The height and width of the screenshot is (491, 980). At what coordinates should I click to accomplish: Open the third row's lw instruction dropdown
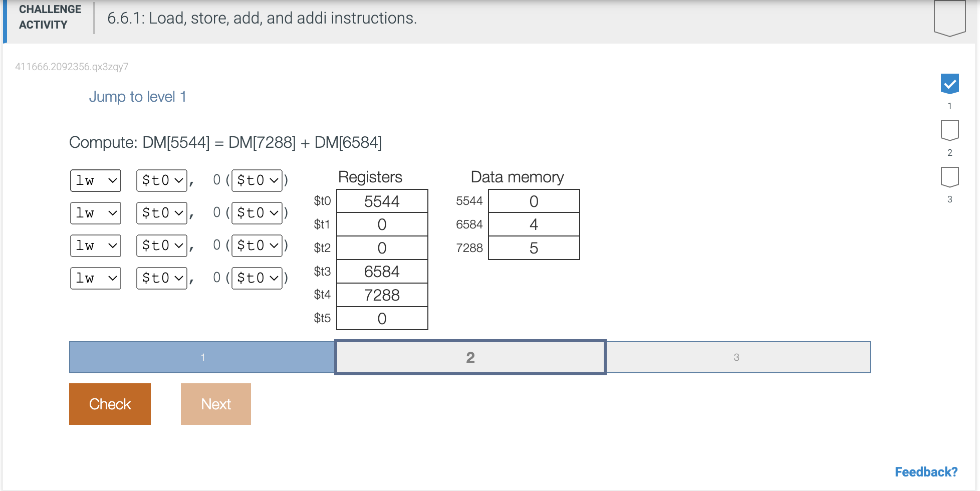95,245
